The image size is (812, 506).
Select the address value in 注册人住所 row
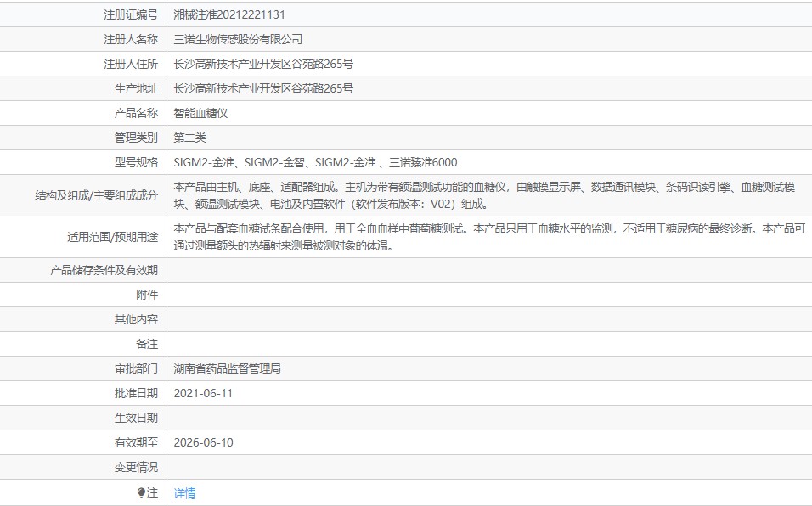(263, 64)
